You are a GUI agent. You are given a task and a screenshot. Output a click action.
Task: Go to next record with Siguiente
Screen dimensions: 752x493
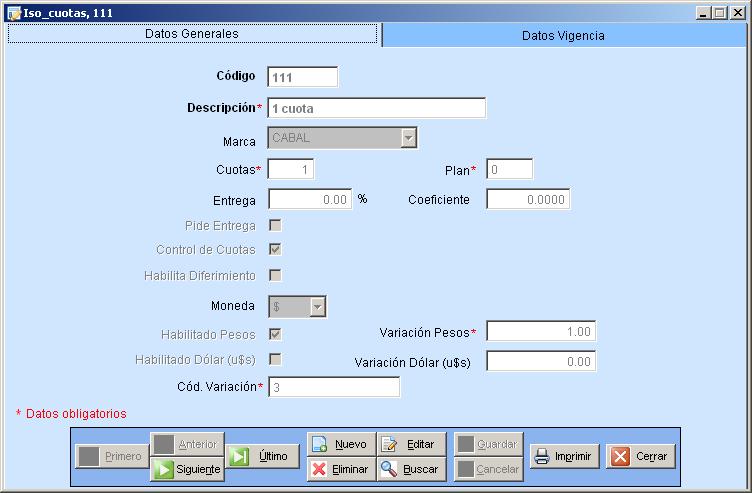click(187, 469)
